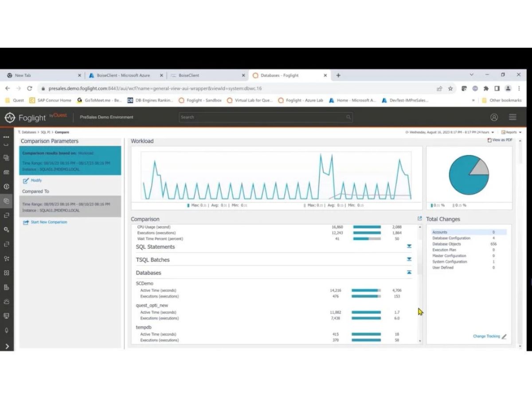Click the Foglight search field
This screenshot has width=532, height=399.
(266, 117)
